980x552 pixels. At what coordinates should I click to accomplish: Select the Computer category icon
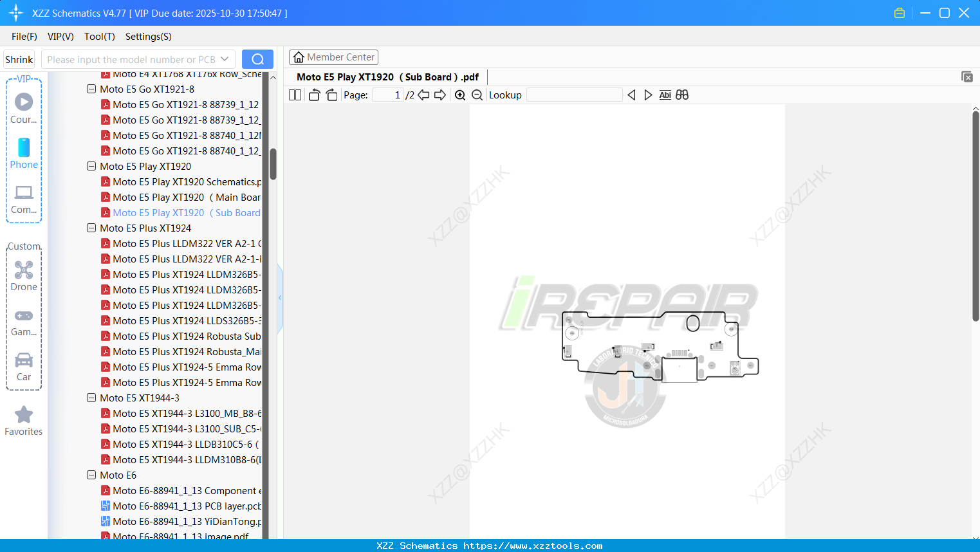[x=24, y=199]
